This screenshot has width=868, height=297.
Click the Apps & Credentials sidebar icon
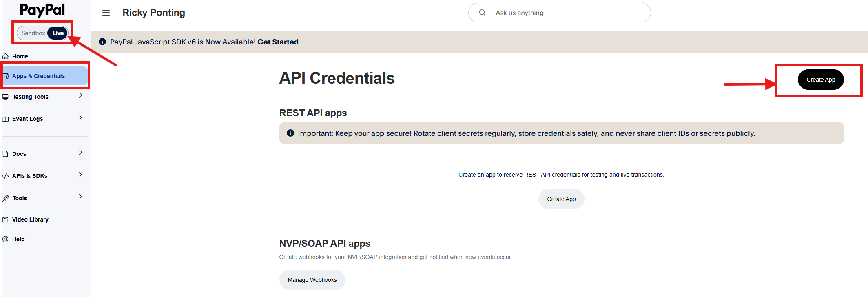pyautogui.click(x=6, y=76)
